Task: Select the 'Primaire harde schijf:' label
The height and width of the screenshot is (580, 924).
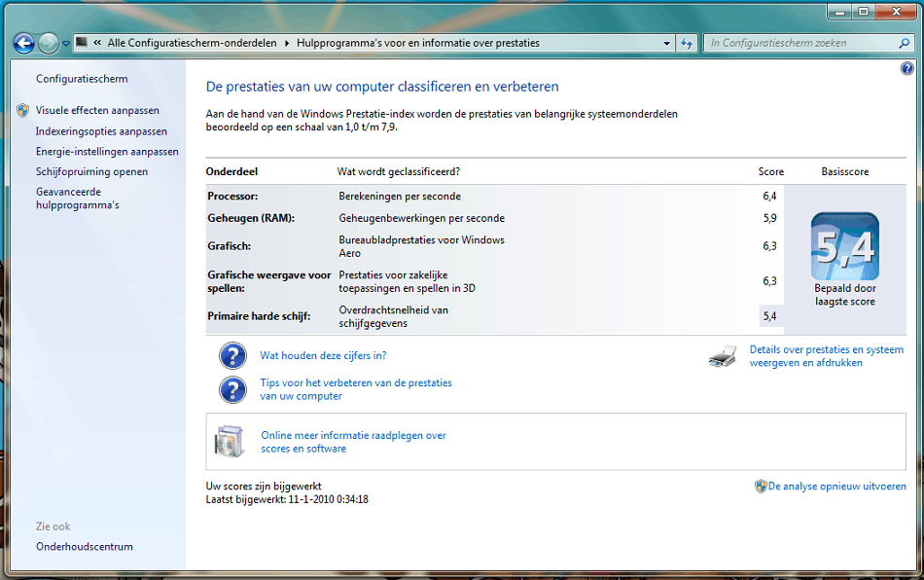Action: click(x=259, y=316)
